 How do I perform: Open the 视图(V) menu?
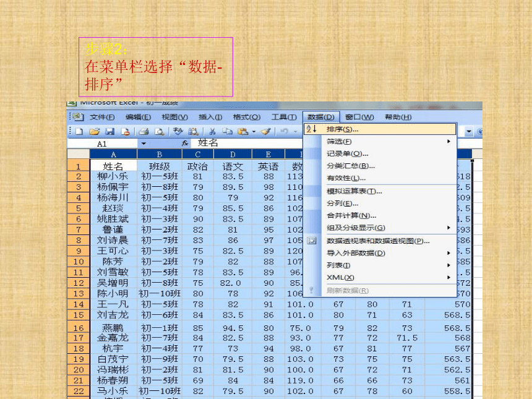174,117
